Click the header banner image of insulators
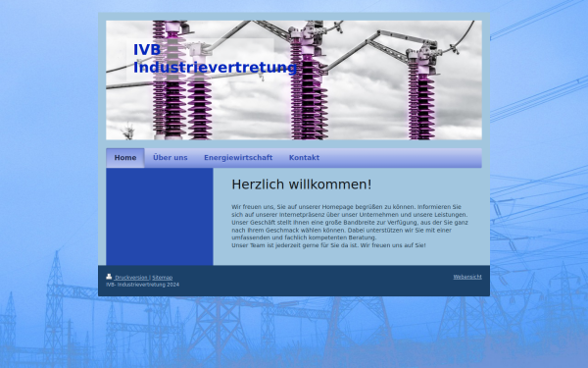 coord(294,80)
